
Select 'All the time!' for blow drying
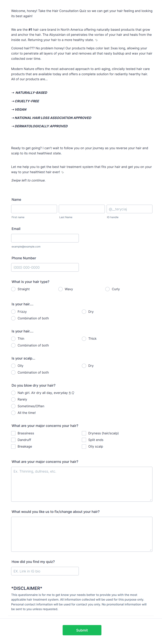point(13,413)
